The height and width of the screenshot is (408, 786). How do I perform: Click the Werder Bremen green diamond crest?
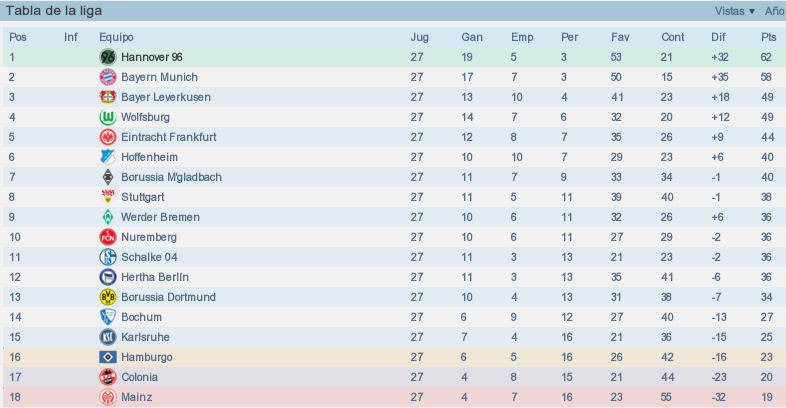point(108,217)
